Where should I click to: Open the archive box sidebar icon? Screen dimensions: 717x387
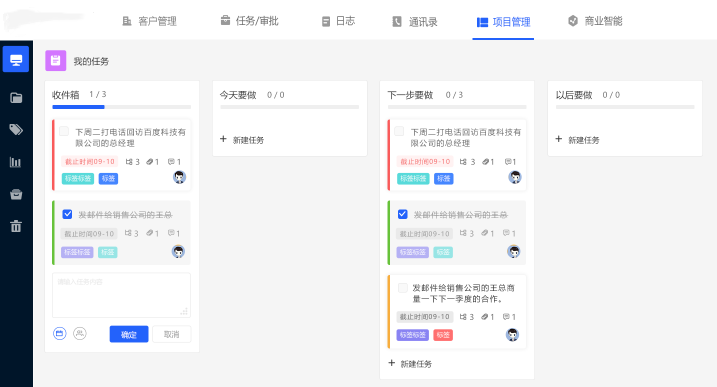point(16,194)
